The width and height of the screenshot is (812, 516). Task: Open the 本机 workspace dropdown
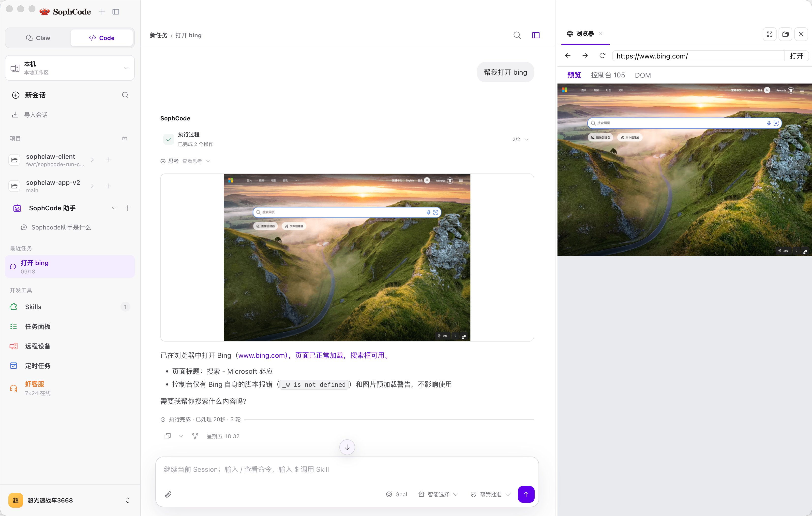(70, 68)
